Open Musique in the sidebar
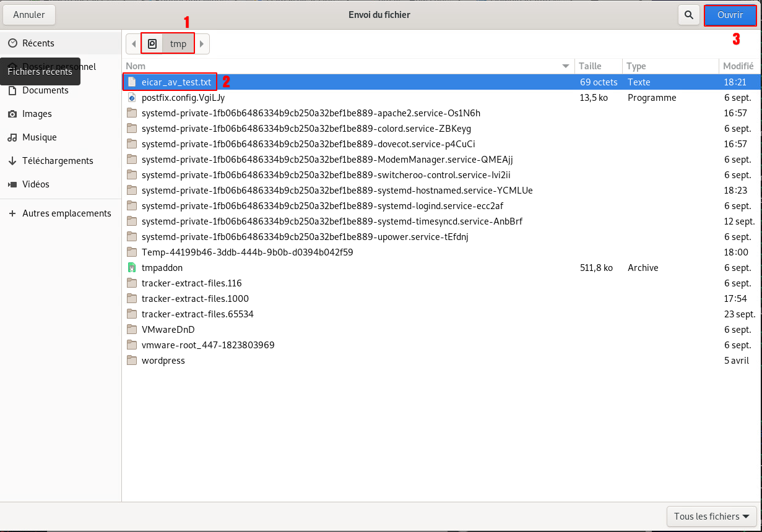 click(40, 137)
